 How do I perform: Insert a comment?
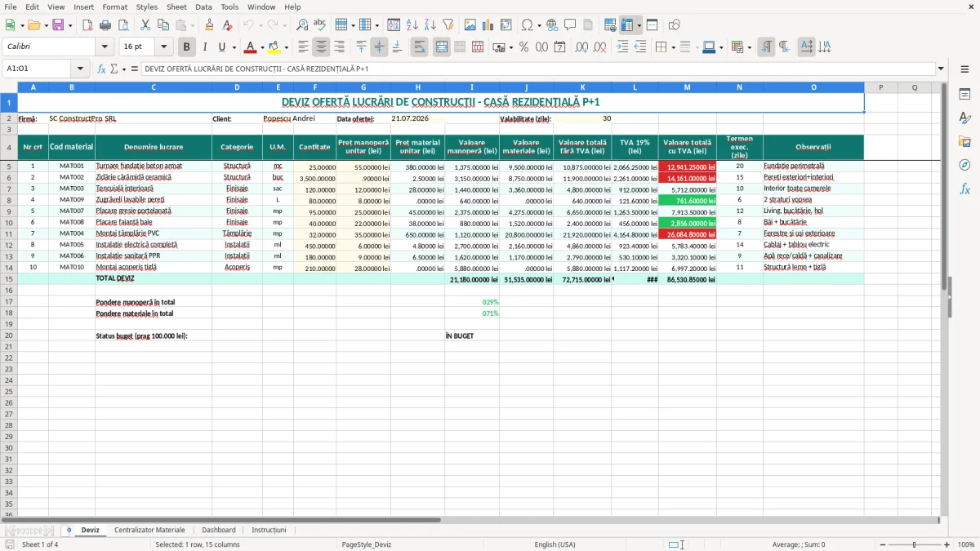(x=571, y=25)
